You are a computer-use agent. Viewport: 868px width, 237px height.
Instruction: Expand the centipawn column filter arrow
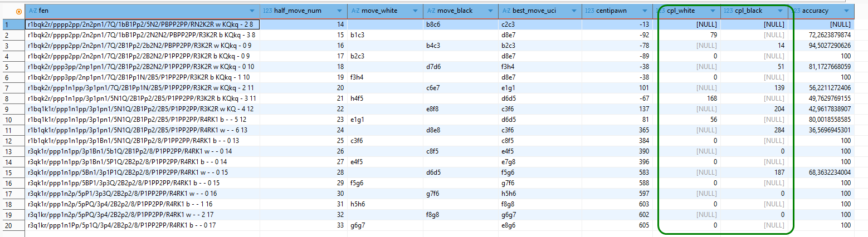[645, 11]
